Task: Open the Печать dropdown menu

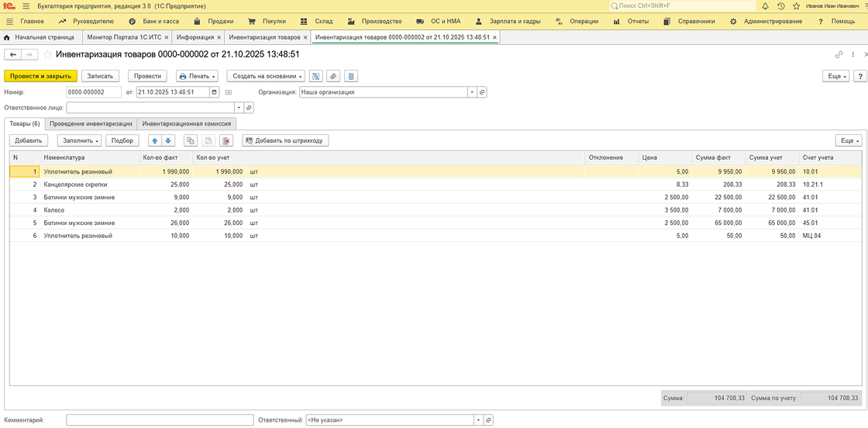Action: tap(197, 76)
